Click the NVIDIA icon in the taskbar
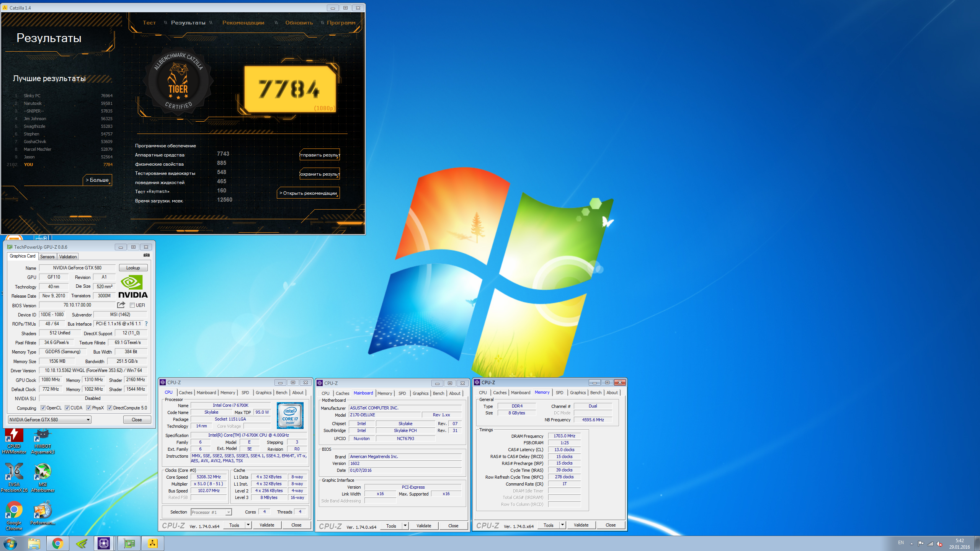 [82, 543]
